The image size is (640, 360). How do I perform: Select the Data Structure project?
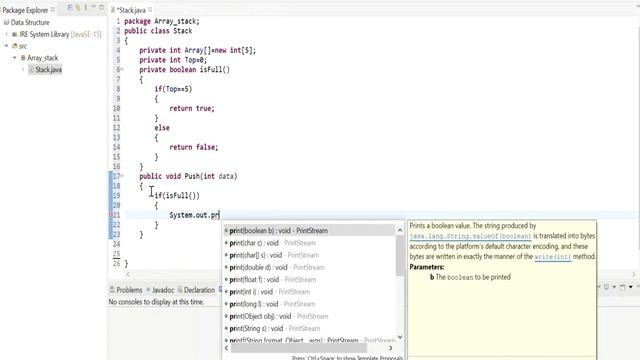pos(30,22)
